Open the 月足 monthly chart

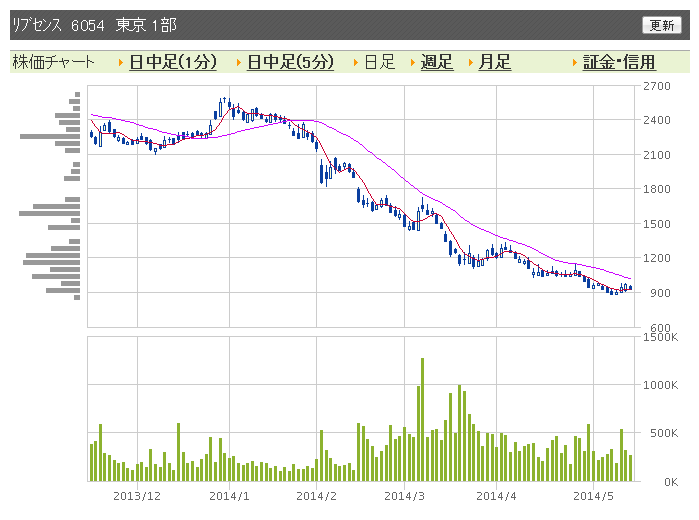click(494, 62)
